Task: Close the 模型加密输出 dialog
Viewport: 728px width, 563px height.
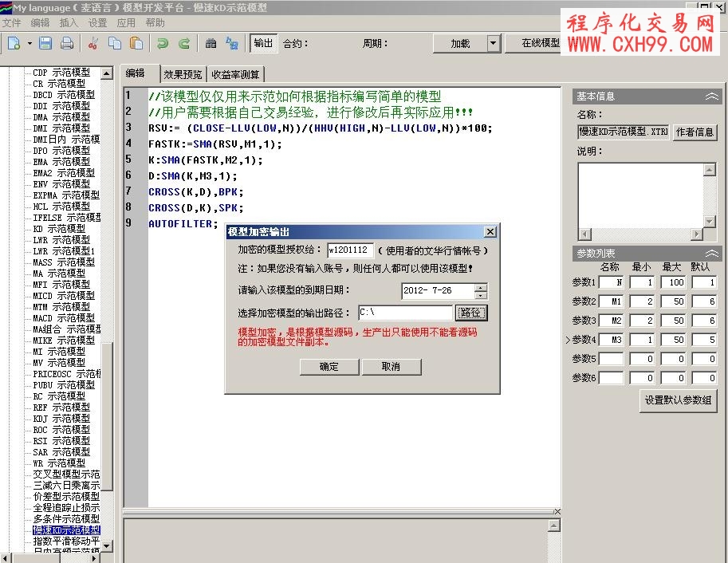Action: (490, 231)
